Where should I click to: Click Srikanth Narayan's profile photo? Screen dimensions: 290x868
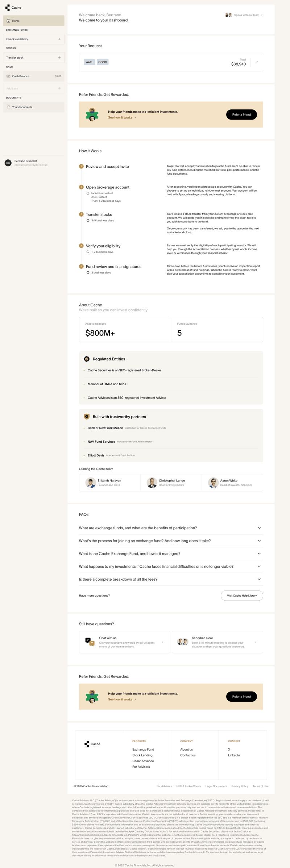(91, 483)
